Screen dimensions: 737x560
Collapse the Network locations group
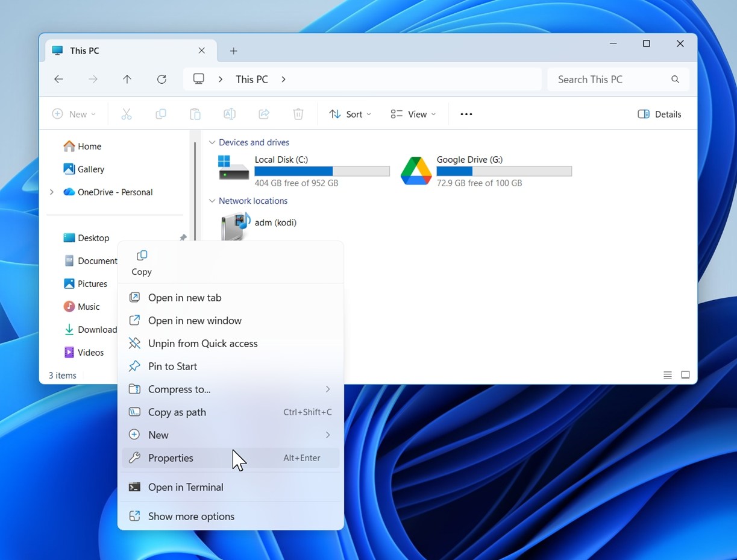pyautogui.click(x=212, y=201)
